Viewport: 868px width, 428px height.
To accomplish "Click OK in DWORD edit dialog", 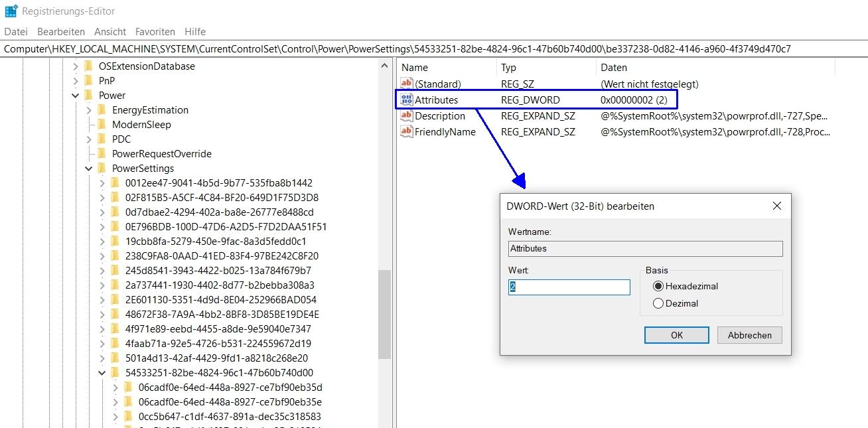I will click(677, 335).
